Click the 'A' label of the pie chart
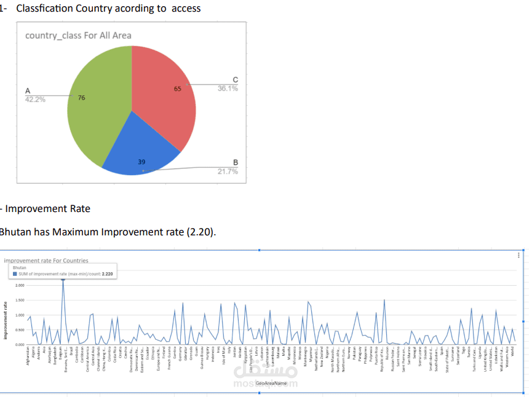The image size is (532, 397). (28, 90)
